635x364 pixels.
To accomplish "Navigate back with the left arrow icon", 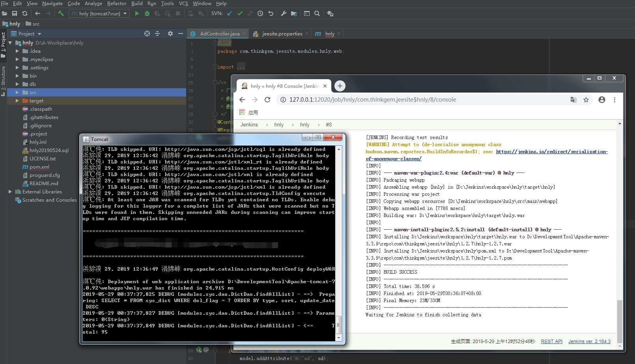I will [x=38, y=13].
